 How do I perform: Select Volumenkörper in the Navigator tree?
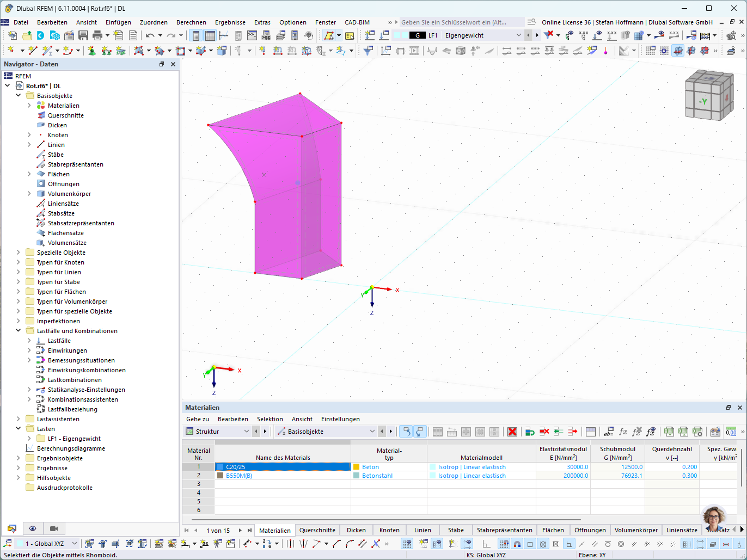(69, 194)
